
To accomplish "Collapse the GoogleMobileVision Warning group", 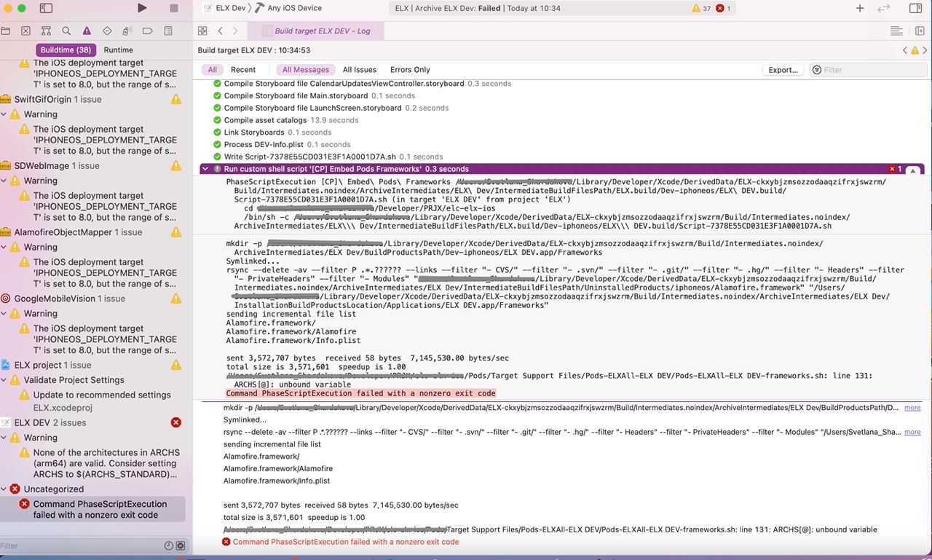I will pos(4,313).
